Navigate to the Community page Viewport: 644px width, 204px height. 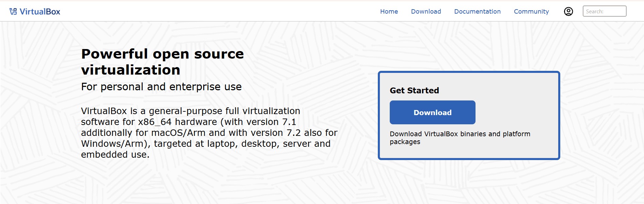click(531, 12)
